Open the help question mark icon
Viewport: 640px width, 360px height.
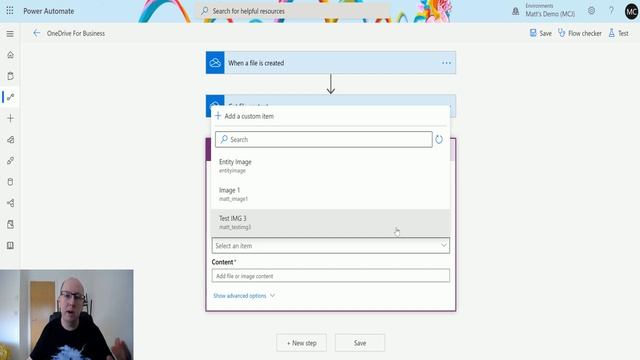pyautogui.click(x=611, y=11)
